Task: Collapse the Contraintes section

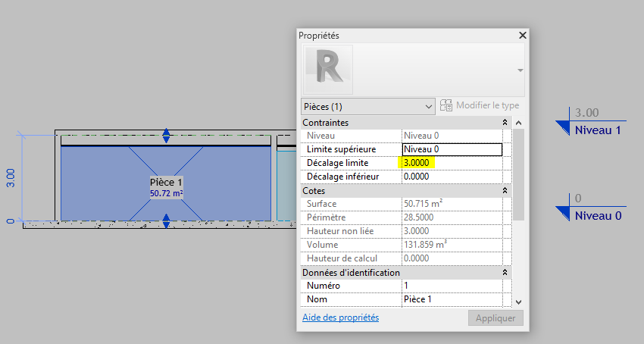Action: tap(505, 122)
